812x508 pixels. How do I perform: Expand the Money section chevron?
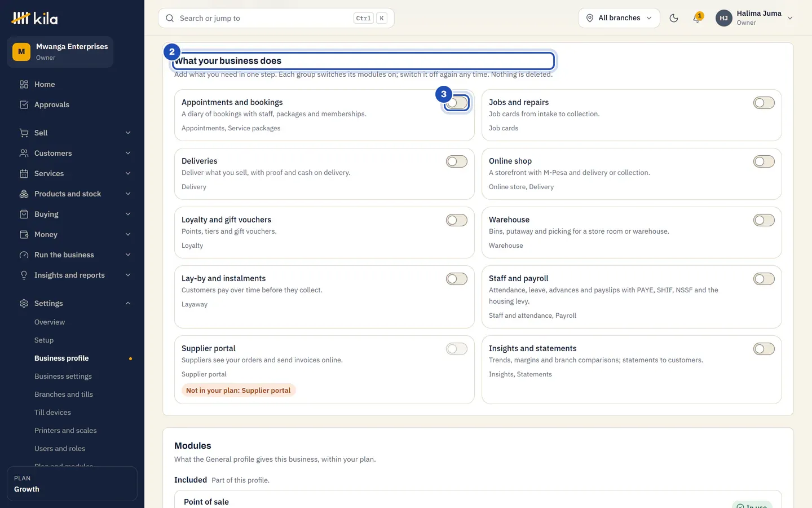pos(128,234)
